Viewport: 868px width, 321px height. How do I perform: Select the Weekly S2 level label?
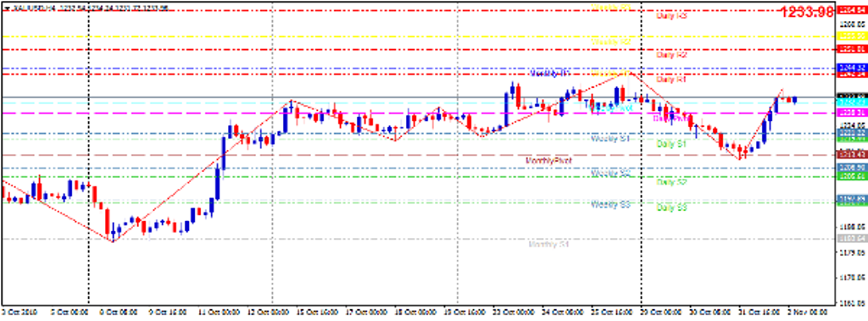tap(611, 174)
